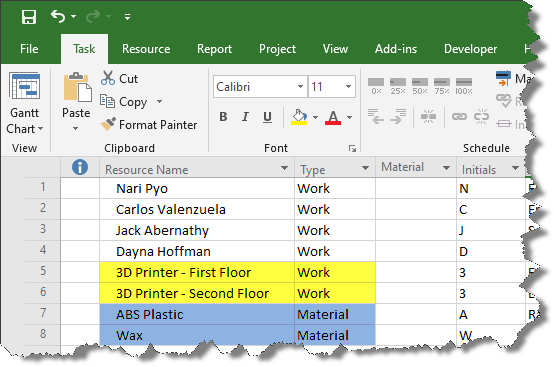Click the Indicators info column header

80,167
